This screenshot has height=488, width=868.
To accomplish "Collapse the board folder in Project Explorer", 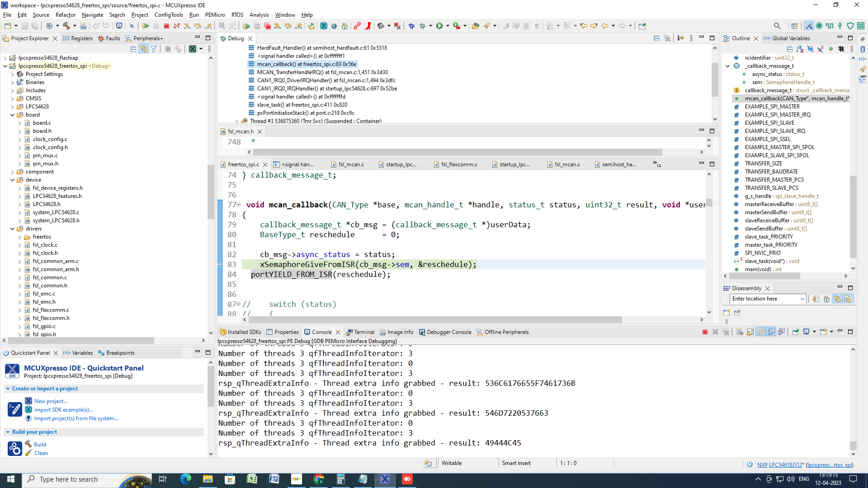I will 13,115.
